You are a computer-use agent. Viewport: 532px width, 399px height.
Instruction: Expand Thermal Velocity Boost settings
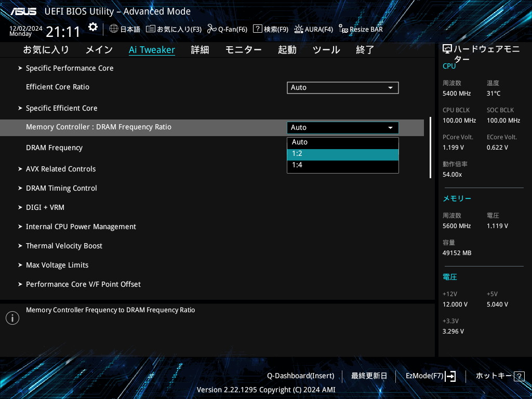pos(64,246)
